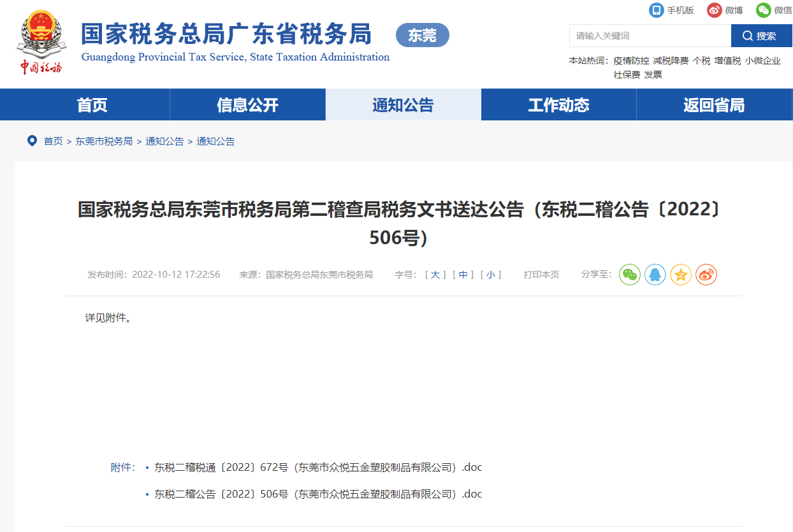Screen dimensions: 793x532
Task: Click the 手机版 text link
Action: [x=680, y=10]
